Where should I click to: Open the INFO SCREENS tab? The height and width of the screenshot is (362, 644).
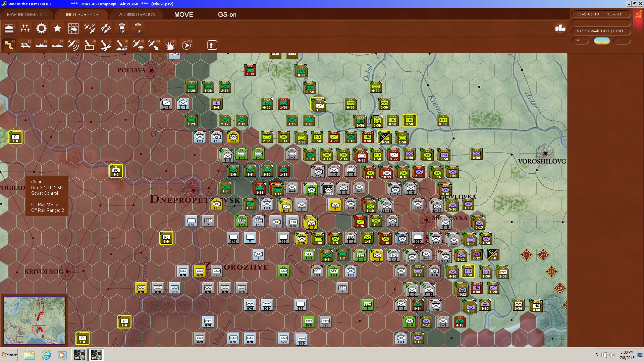(x=82, y=14)
